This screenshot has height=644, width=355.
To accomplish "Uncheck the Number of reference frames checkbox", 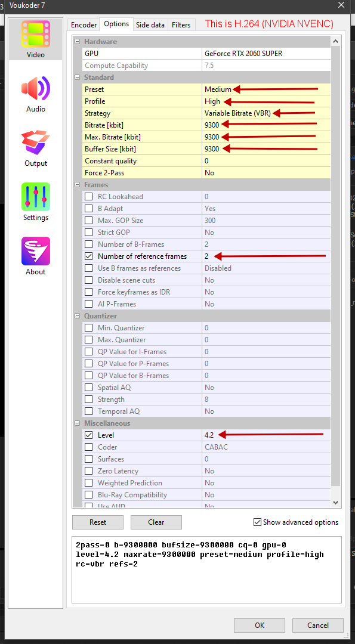I will [88, 256].
